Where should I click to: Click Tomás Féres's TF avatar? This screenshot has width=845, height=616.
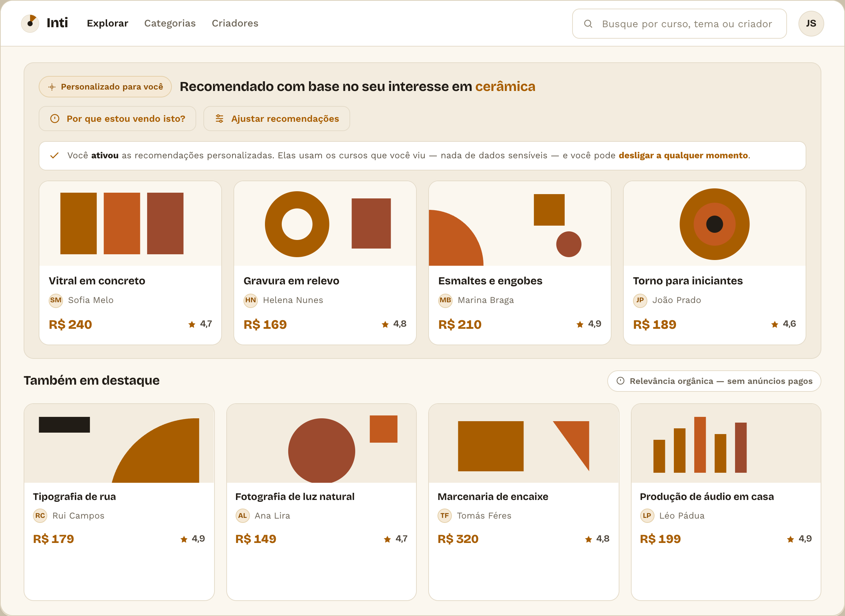click(445, 516)
